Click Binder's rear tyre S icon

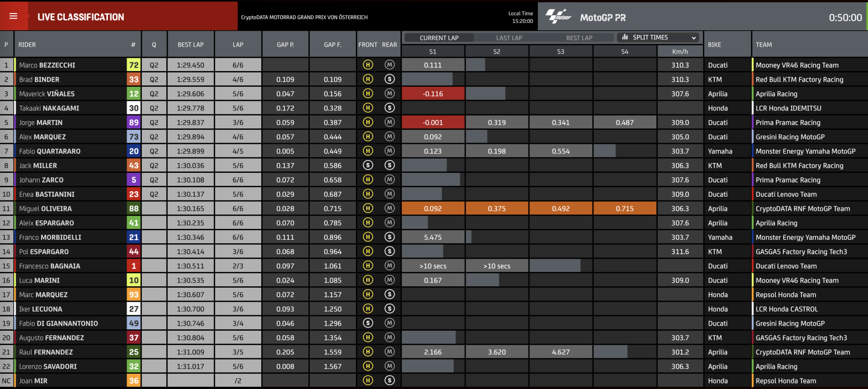pos(390,79)
